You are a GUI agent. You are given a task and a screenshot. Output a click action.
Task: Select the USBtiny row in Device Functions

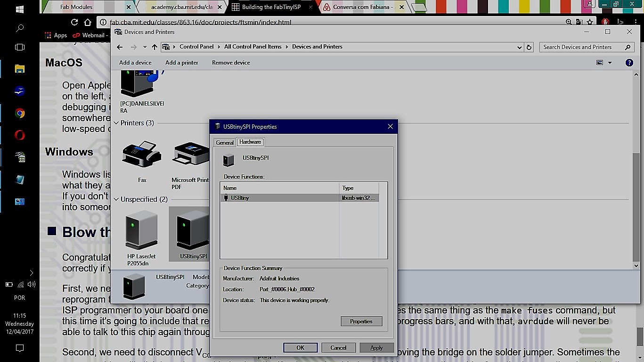coord(300,198)
